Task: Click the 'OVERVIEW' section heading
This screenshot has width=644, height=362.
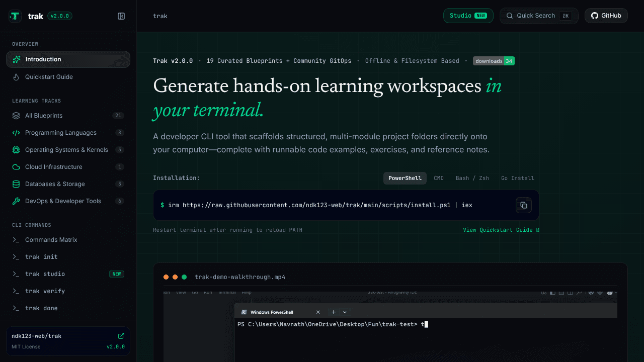Action: [x=25, y=44]
